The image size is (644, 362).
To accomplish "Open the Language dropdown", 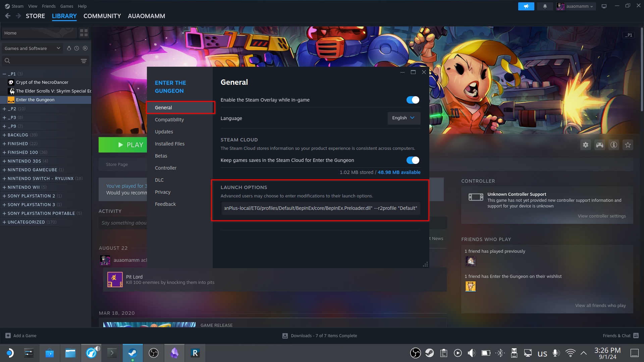I will tap(404, 118).
